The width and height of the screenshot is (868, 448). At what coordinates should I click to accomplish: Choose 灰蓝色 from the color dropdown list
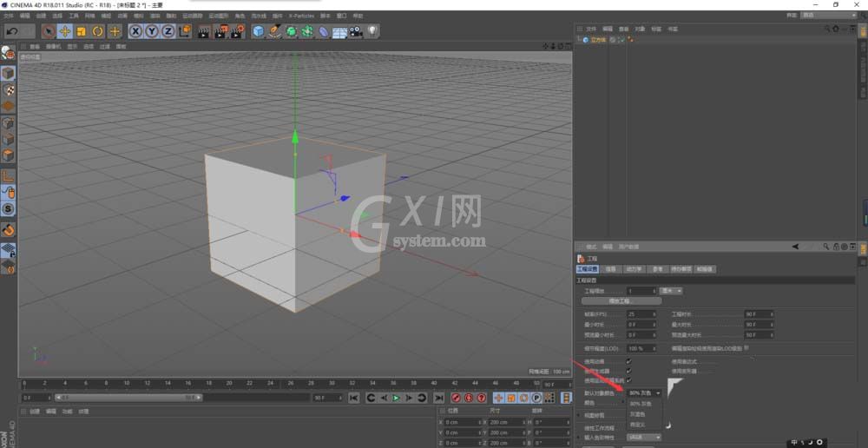637,414
